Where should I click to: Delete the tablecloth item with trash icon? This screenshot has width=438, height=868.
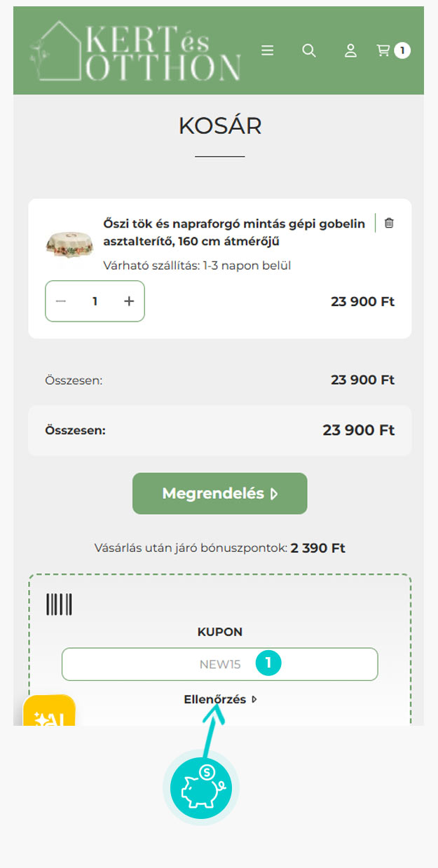click(390, 223)
